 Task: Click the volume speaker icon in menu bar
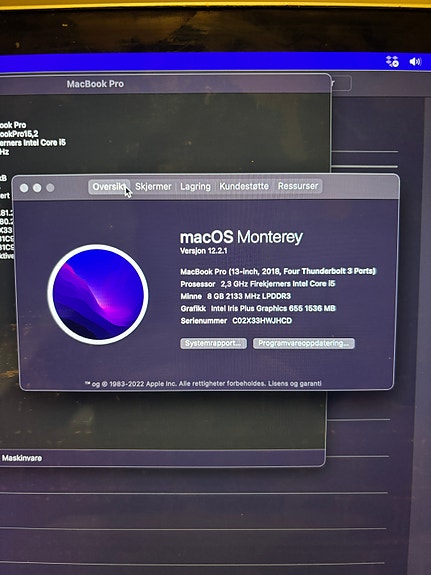(415, 62)
